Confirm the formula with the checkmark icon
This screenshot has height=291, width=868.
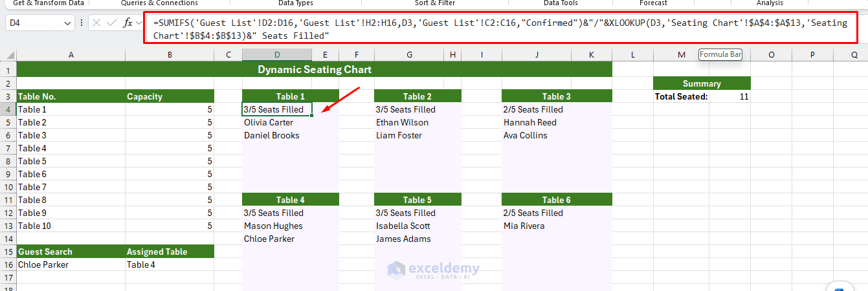click(x=112, y=23)
